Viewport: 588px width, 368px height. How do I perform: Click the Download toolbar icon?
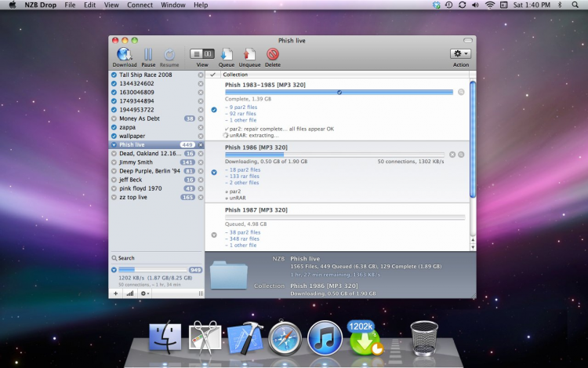(124, 55)
